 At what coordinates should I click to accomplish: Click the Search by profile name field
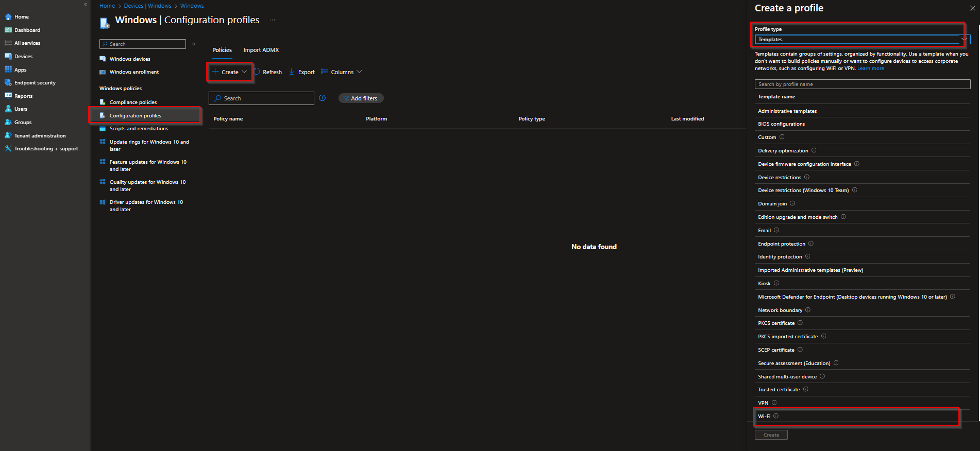tap(862, 84)
